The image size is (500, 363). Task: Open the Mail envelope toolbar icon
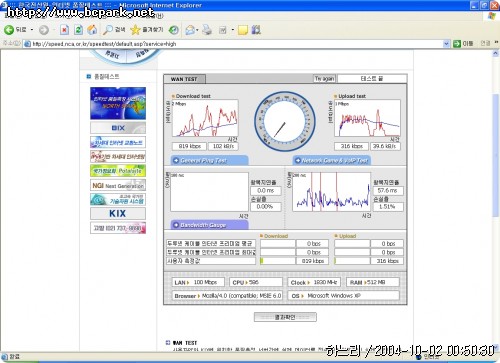[190, 30]
